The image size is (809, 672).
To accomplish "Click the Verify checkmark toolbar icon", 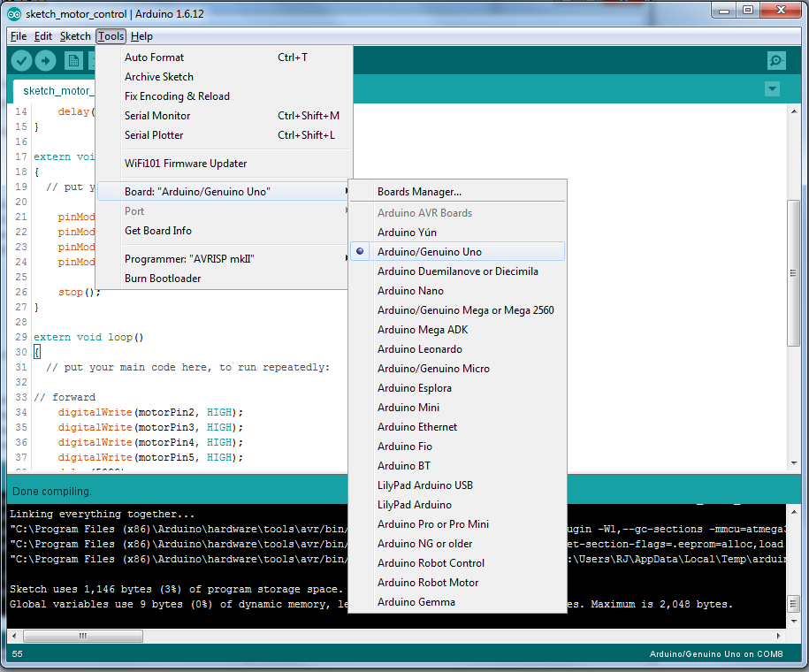I will click(21, 60).
